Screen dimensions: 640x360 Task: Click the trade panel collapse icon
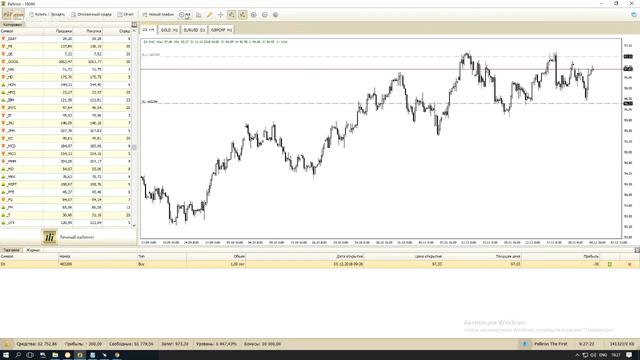[x=637, y=250]
